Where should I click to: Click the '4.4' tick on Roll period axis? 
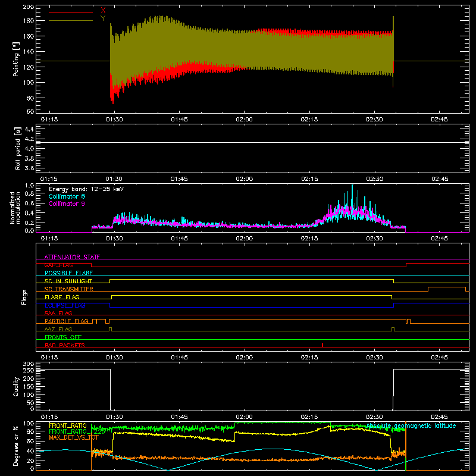tap(29, 129)
